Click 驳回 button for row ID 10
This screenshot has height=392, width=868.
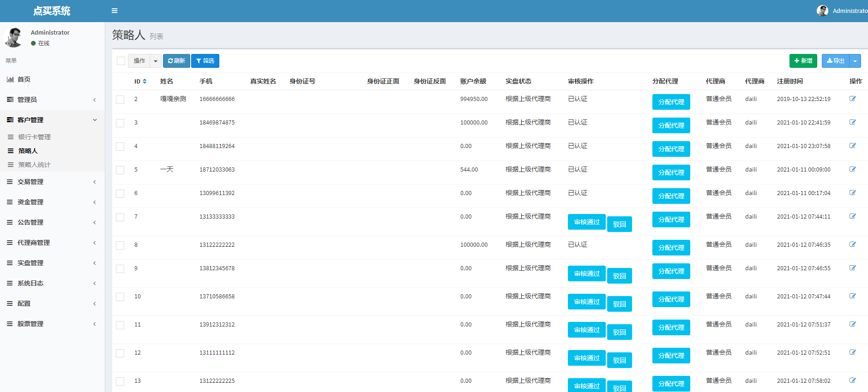click(x=619, y=304)
